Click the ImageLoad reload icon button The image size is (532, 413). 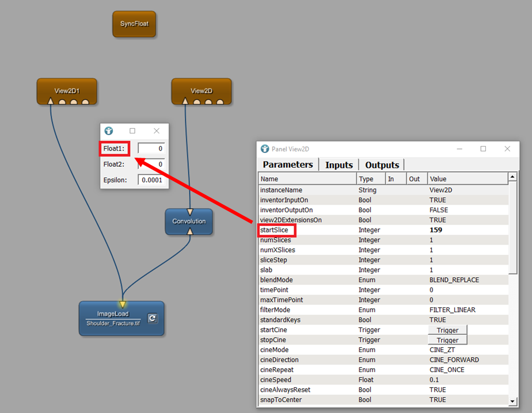153,318
